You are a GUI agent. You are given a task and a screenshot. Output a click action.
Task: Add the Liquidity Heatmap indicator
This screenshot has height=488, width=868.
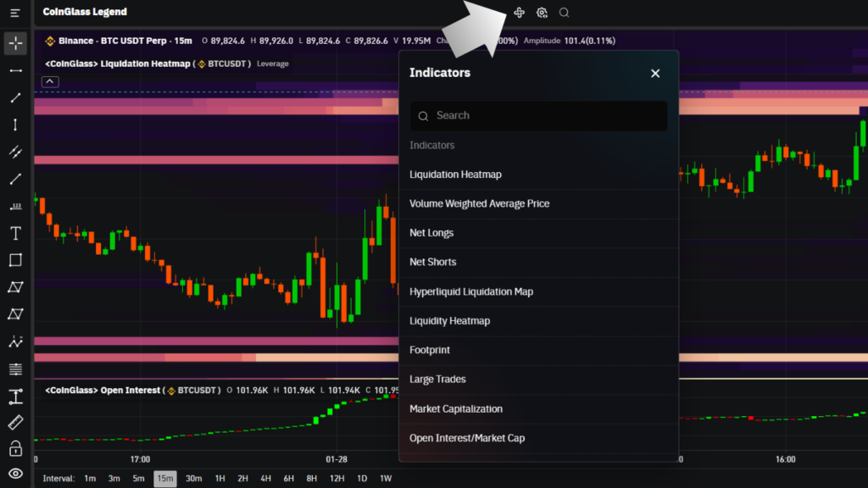(x=449, y=321)
